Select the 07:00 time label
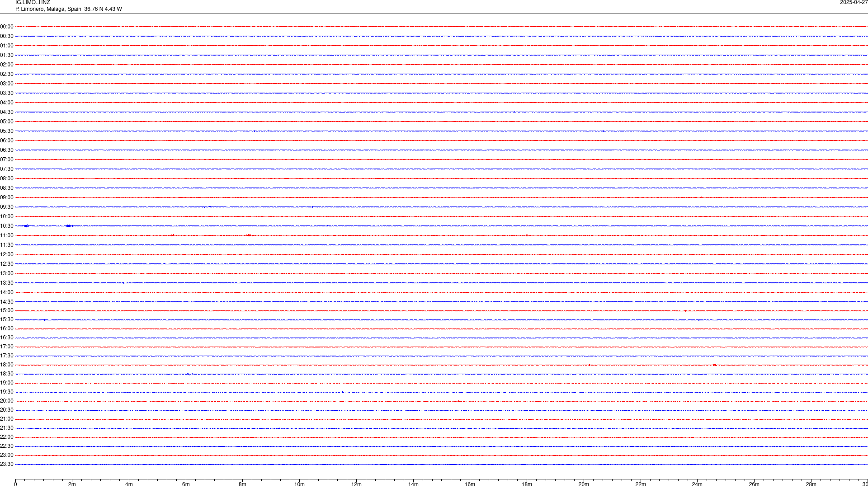The image size is (868, 488). click(x=7, y=160)
